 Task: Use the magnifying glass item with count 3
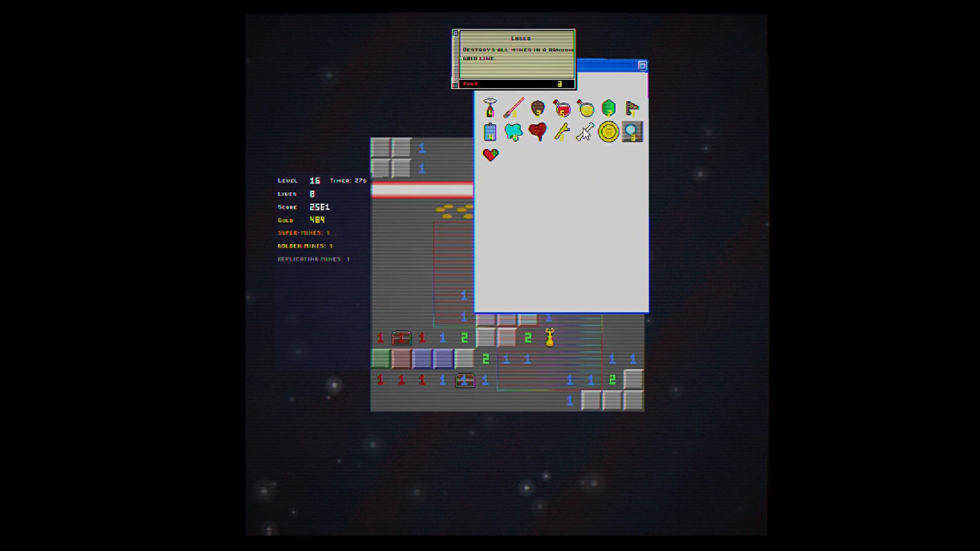pos(631,132)
